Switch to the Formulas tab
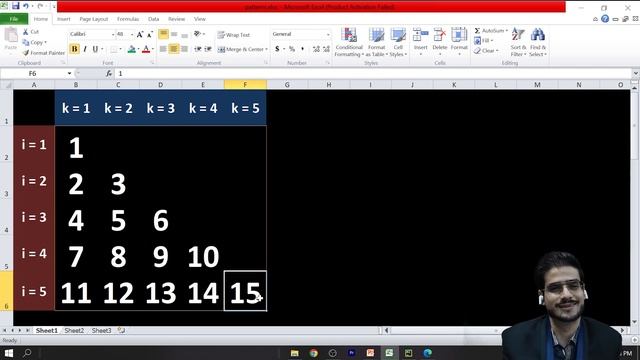640x360 pixels. coord(128,19)
